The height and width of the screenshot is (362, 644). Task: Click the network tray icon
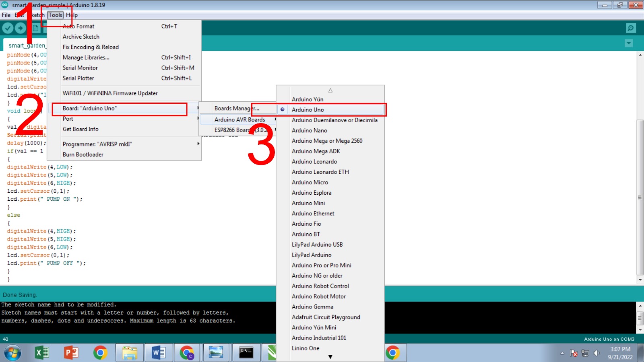click(x=585, y=353)
